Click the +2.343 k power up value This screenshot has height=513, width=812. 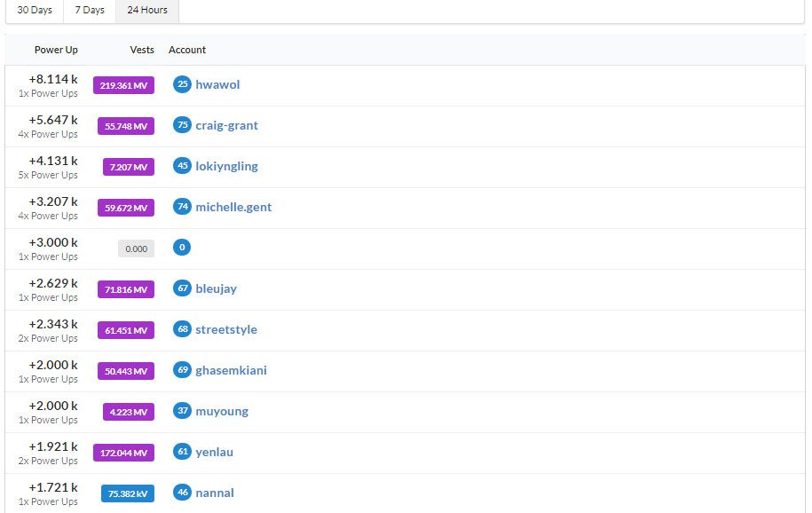click(x=53, y=324)
